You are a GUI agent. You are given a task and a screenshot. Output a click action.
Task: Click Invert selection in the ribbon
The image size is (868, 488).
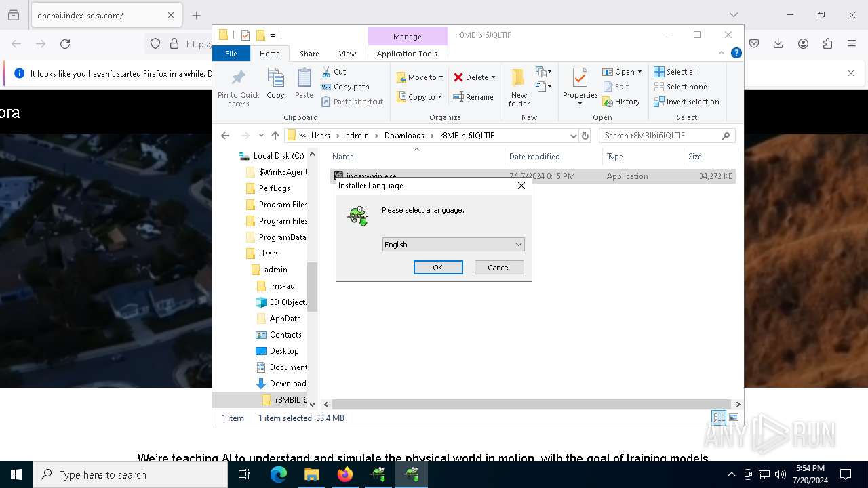tap(686, 102)
